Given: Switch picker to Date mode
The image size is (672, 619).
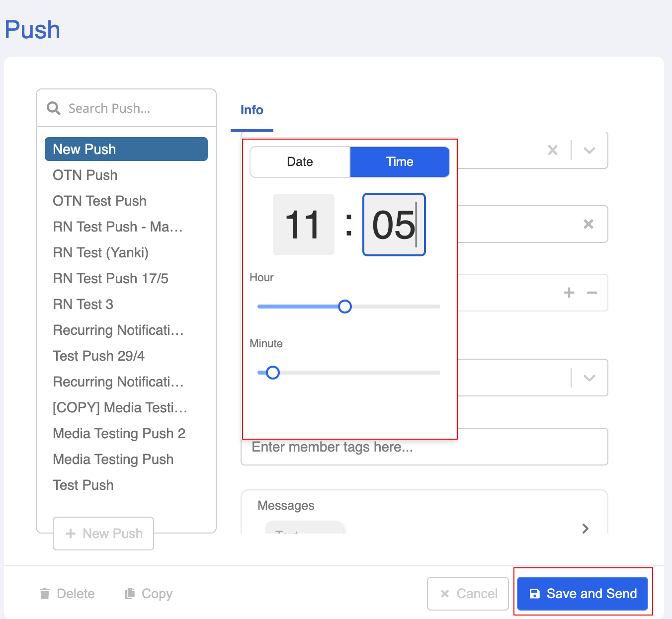Looking at the screenshot, I should pyautogui.click(x=300, y=162).
